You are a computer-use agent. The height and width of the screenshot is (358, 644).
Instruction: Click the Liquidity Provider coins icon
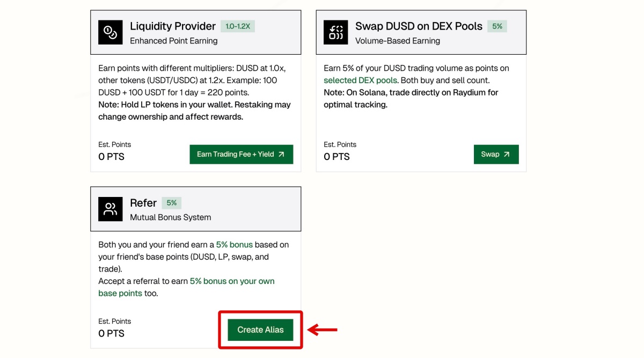point(111,32)
